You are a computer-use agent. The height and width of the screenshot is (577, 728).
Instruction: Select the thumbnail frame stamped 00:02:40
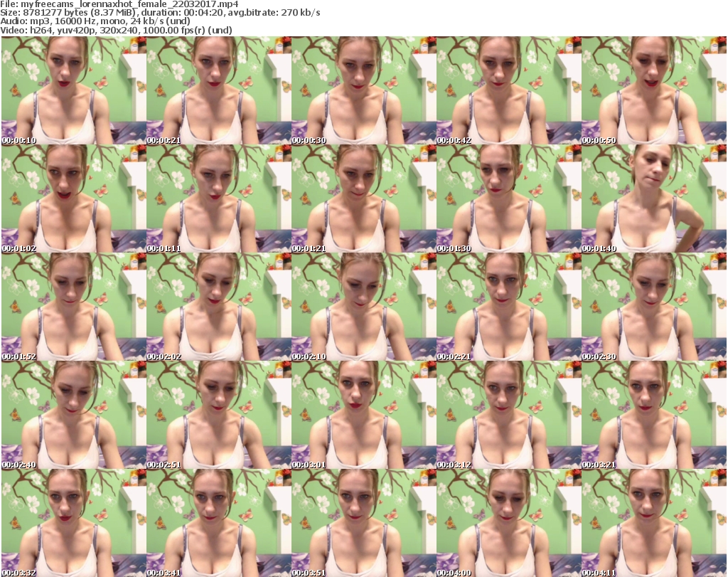74,415
